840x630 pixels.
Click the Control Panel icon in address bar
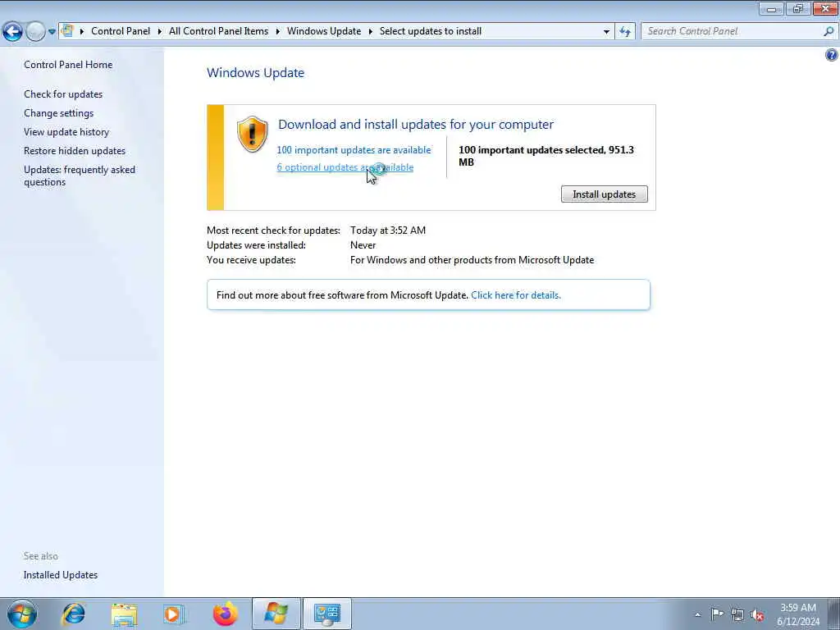click(67, 30)
